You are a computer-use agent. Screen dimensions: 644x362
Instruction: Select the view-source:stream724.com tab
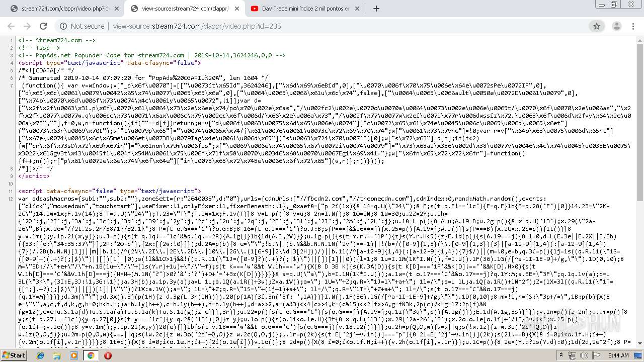pyautogui.click(x=185, y=9)
